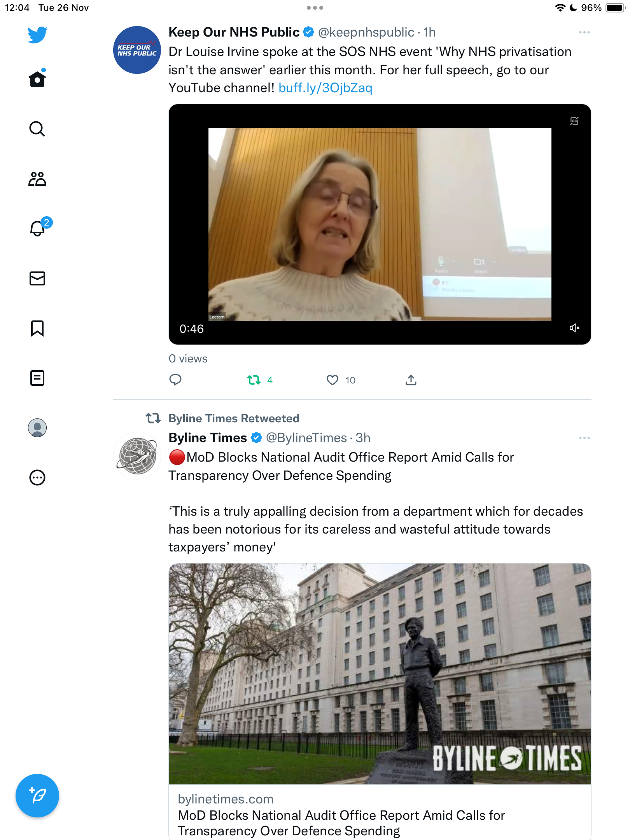Open Byline Times Retweeted label

(x=234, y=418)
